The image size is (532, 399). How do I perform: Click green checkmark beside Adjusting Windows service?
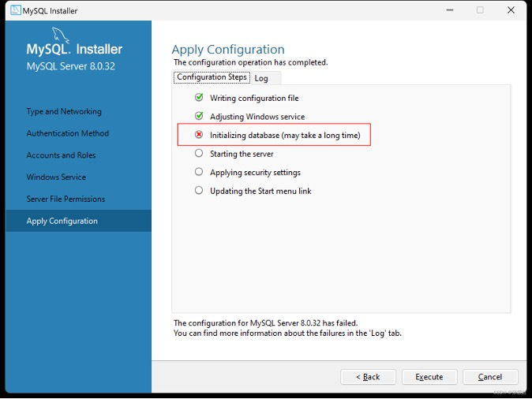199,117
